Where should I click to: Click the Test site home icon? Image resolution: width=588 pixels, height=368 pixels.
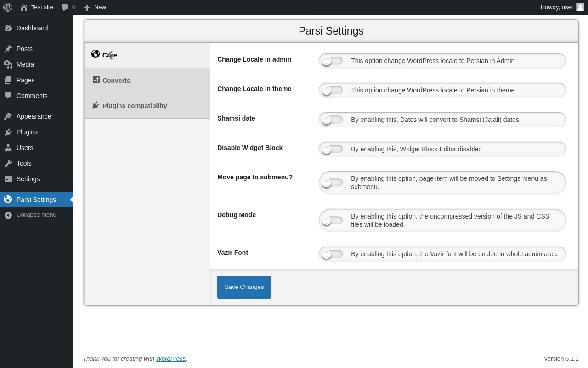click(24, 7)
